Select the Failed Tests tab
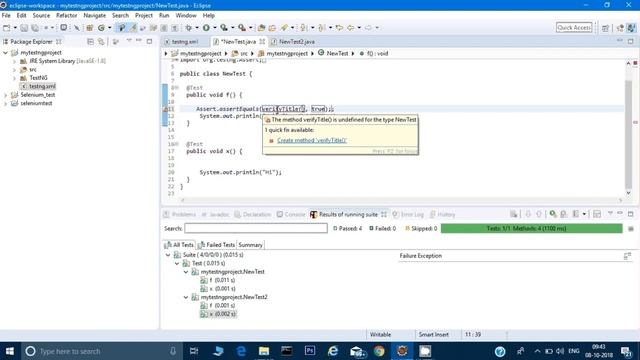The height and width of the screenshot is (360, 640). [x=216, y=245]
